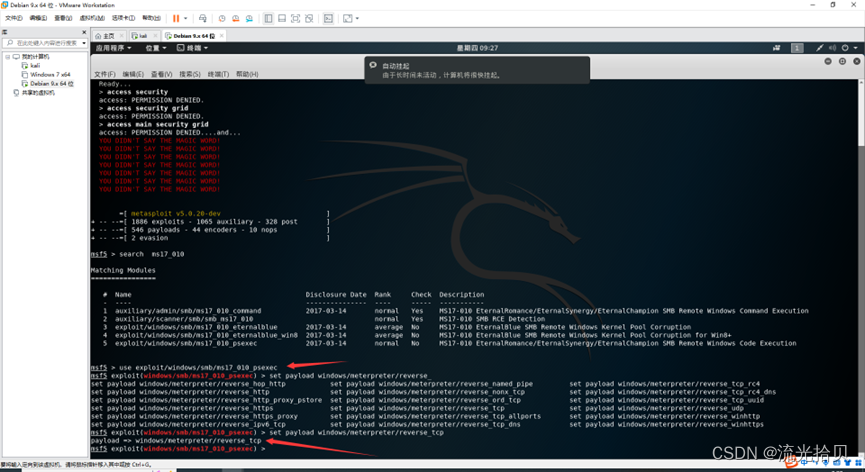Viewport: 865px width, 472px height.
Task: Open terminal 终端(T) menu
Action: [218, 74]
